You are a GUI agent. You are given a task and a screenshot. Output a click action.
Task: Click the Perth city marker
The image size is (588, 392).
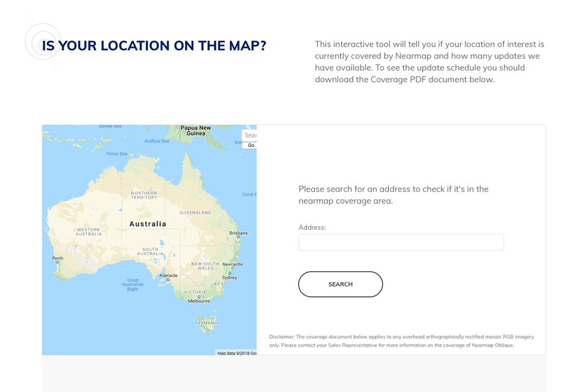(x=58, y=262)
